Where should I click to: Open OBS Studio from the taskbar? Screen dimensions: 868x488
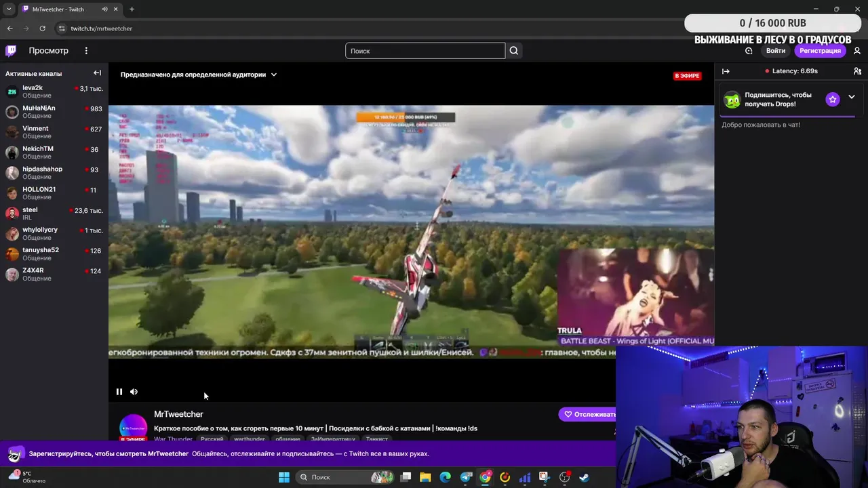pyautogui.click(x=564, y=477)
